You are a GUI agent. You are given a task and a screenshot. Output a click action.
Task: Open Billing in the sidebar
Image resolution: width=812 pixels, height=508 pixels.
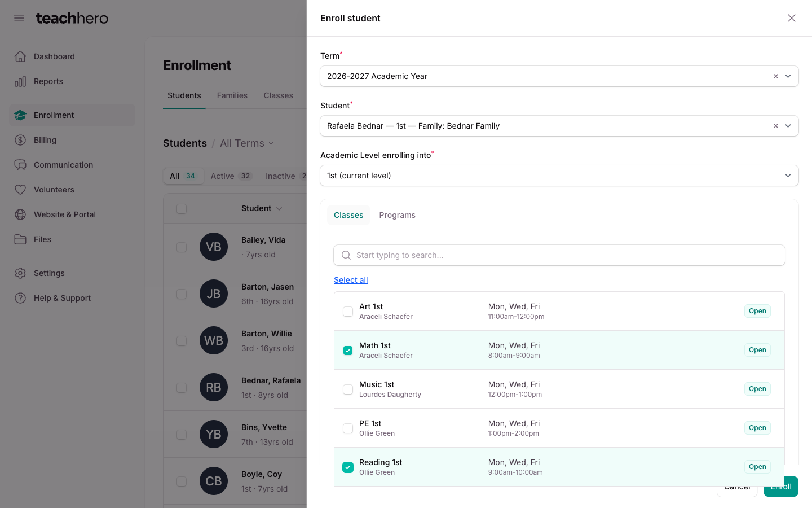pos(72,140)
